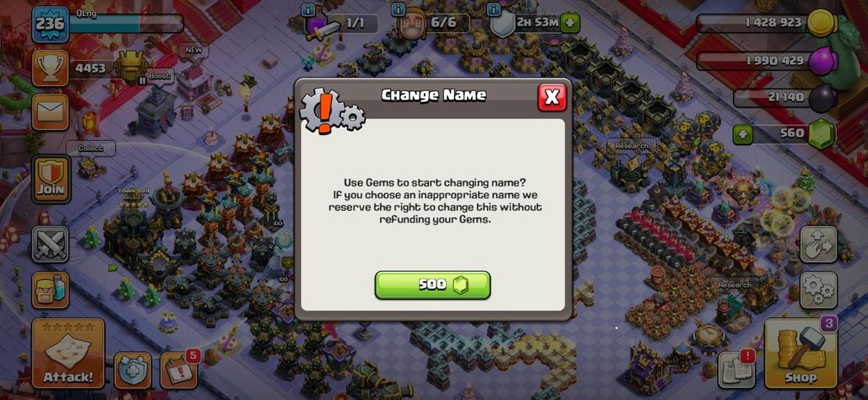
Task: Open the news pages with alert badge
Action: [x=737, y=370]
